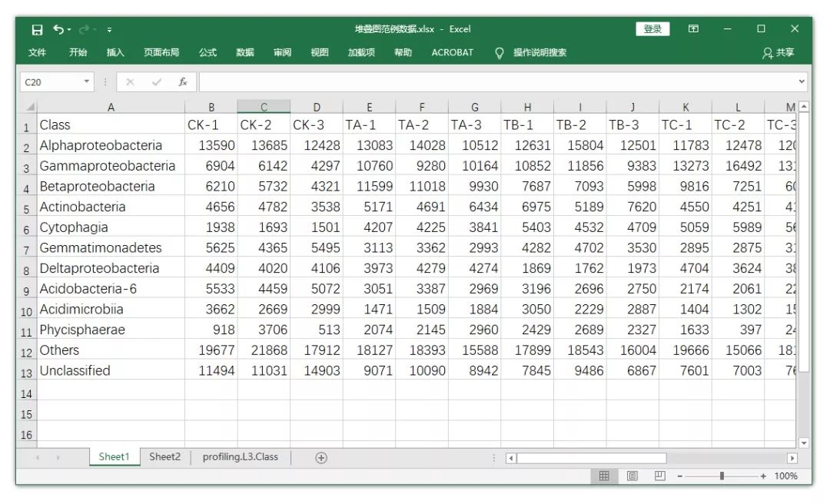Add a new worksheet with the plus button
The width and height of the screenshot is (830, 504).
coord(320,456)
